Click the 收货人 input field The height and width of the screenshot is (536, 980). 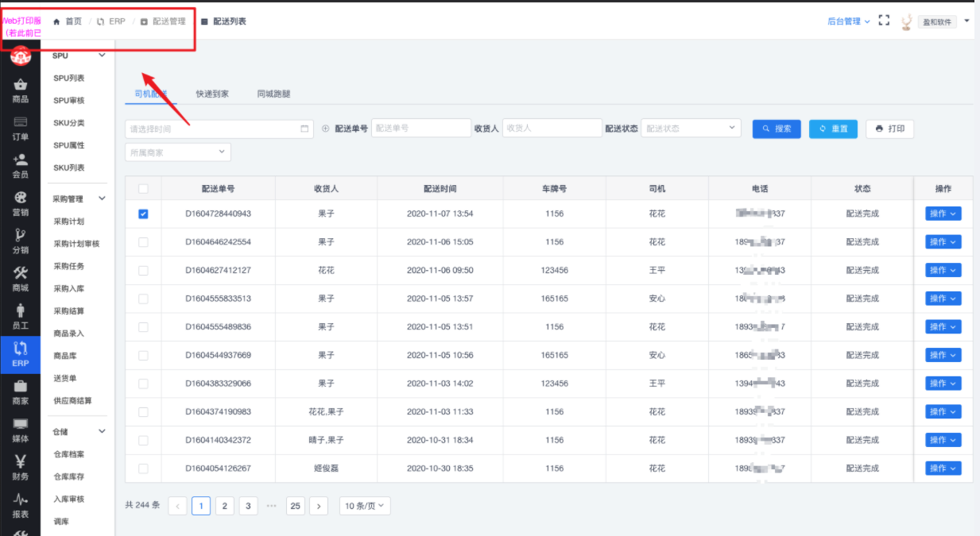(552, 128)
